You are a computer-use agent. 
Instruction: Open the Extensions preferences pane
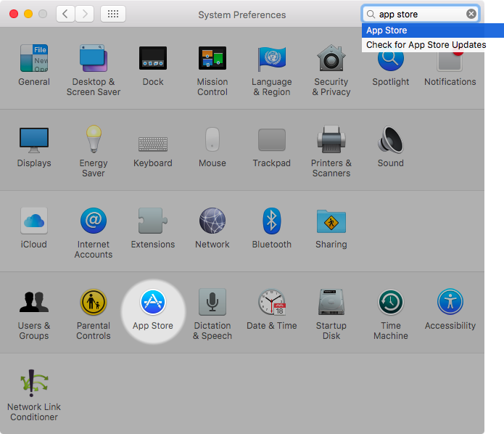point(153,228)
